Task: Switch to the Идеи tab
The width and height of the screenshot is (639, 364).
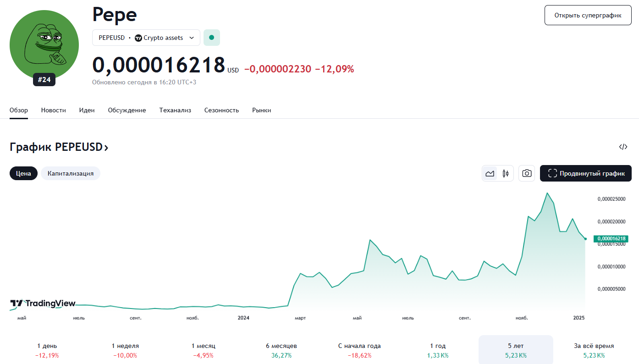Action: click(x=87, y=110)
